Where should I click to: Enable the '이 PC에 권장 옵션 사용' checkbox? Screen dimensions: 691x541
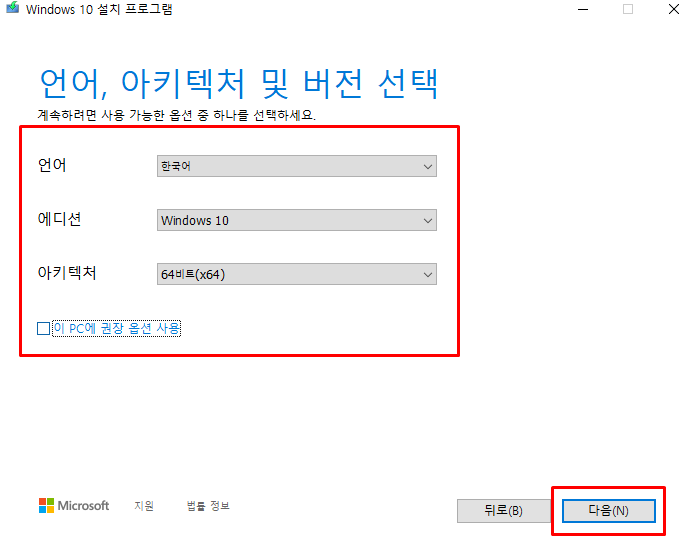[43, 329]
